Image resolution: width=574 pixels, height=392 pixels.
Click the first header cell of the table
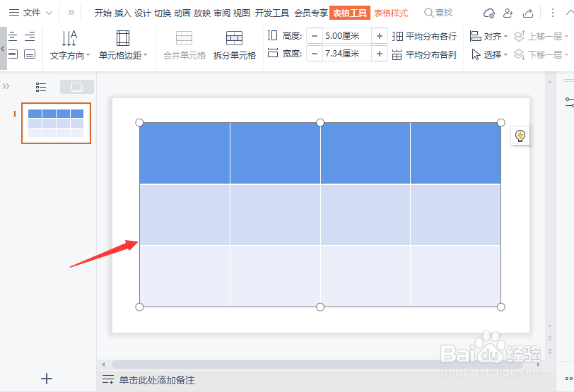point(184,153)
